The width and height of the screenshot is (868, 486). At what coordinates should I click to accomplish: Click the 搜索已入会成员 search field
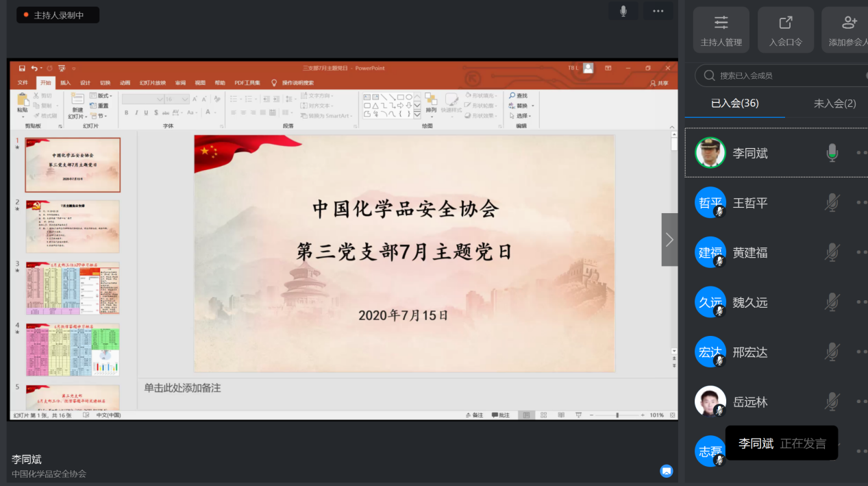[781, 75]
